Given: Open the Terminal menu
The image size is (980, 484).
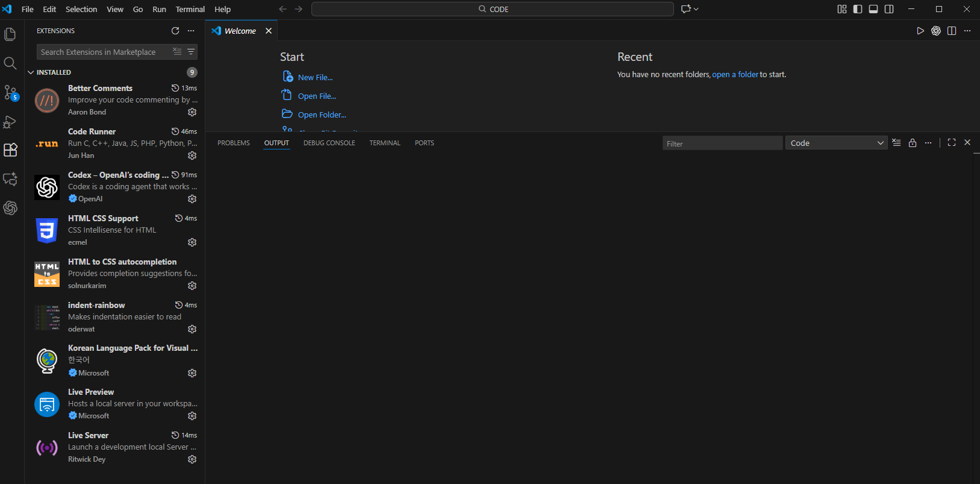Looking at the screenshot, I should pyautogui.click(x=190, y=9).
